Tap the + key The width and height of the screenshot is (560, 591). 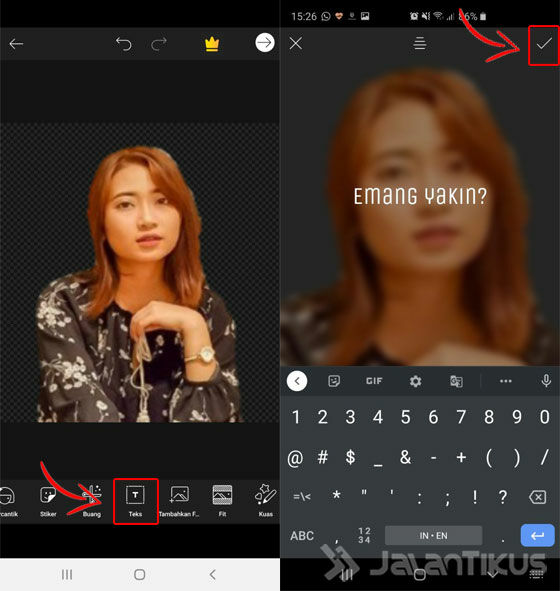click(461, 458)
